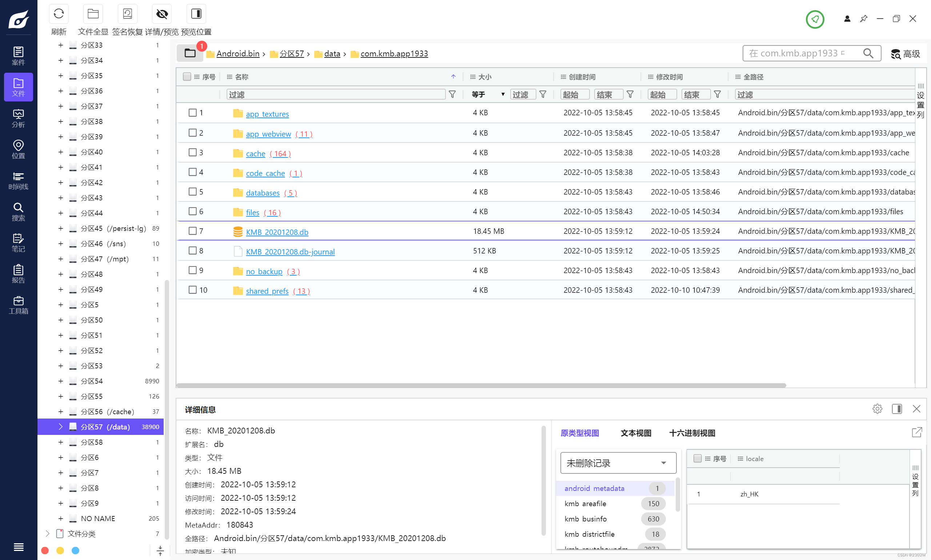This screenshot has height=560, width=931.
Task: Expand the 分区54 tree node
Action: (x=60, y=381)
